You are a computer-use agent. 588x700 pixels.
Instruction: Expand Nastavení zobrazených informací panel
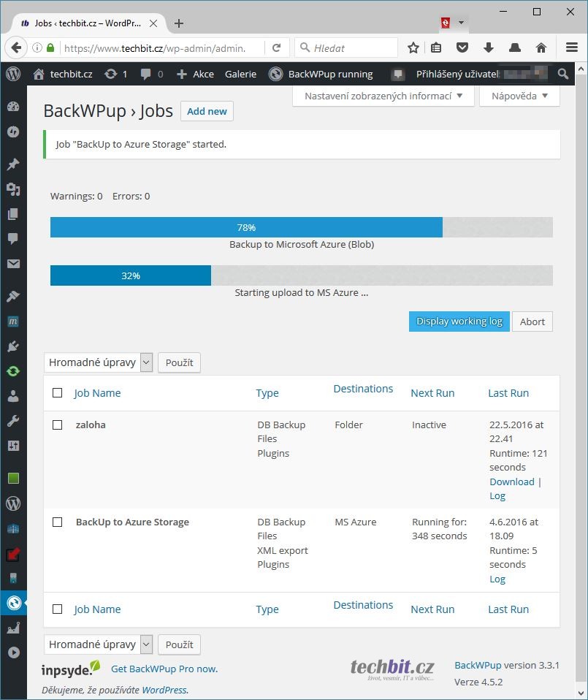click(x=383, y=96)
